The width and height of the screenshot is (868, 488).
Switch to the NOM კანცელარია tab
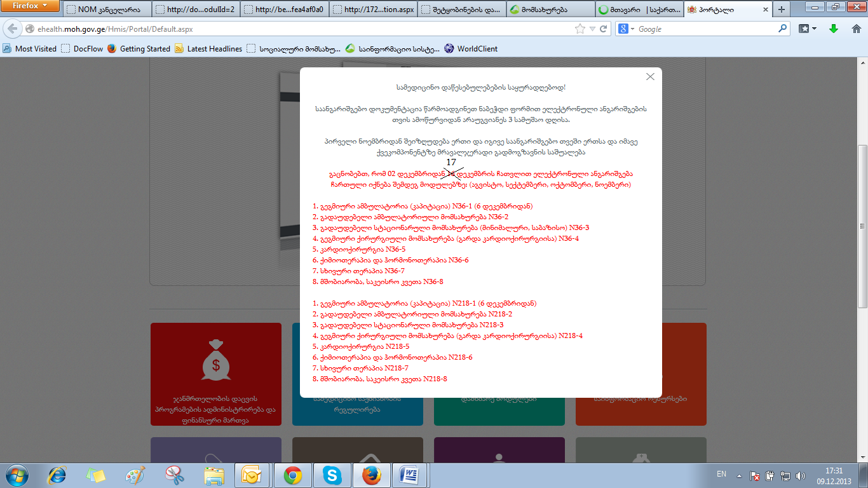pyautogui.click(x=108, y=10)
